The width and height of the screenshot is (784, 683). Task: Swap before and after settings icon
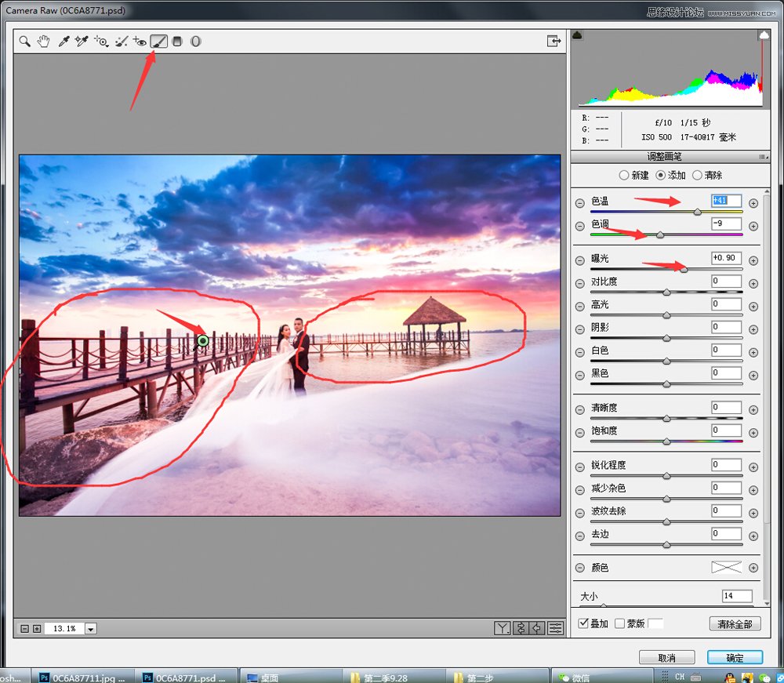tap(521, 628)
